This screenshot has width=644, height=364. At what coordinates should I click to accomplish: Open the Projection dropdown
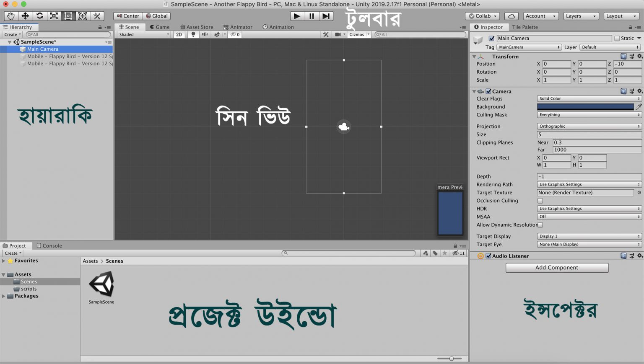pyautogui.click(x=589, y=126)
